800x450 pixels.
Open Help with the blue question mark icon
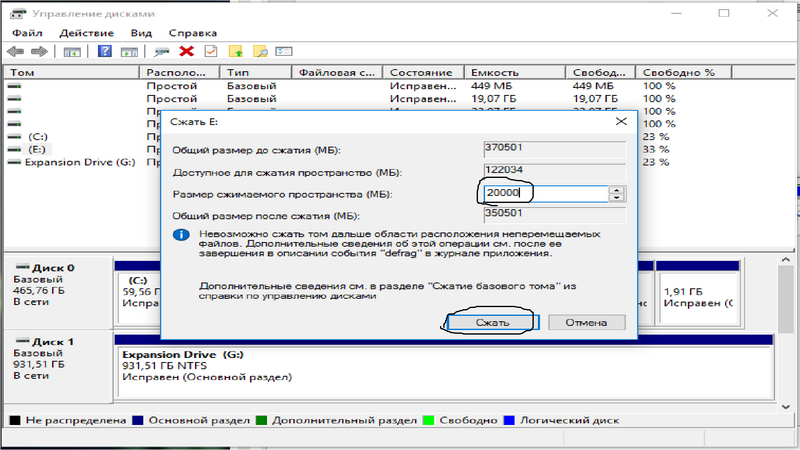tap(105, 51)
